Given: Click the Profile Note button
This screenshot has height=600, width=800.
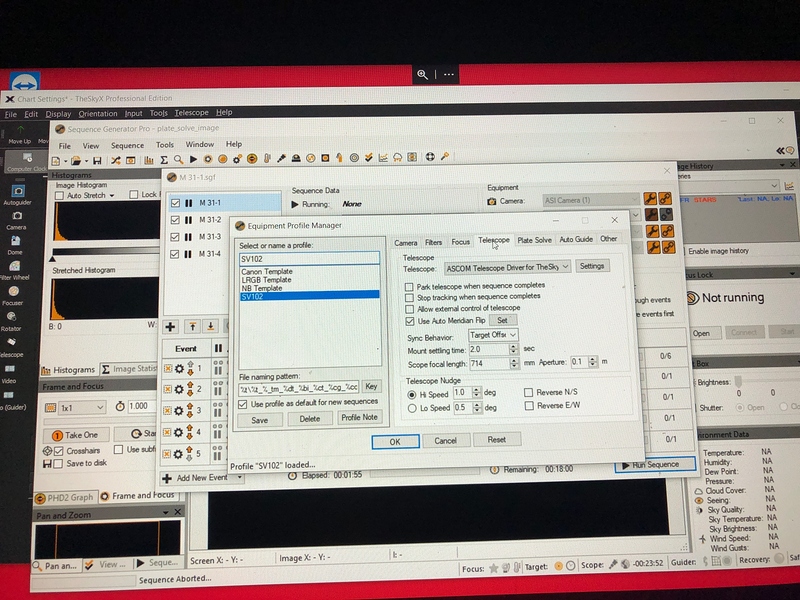Looking at the screenshot, I should pos(359,418).
